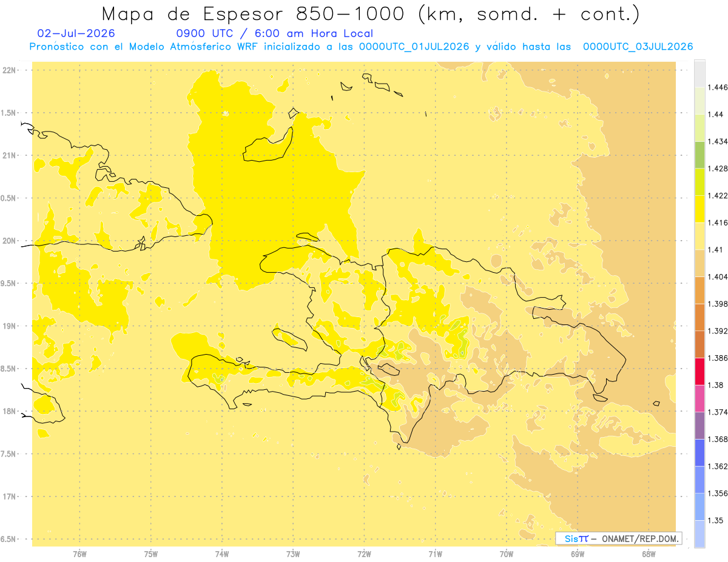Image resolution: width=728 pixels, height=562 pixels.
Task: Click the legend value '1.416'
Action: click(x=718, y=222)
